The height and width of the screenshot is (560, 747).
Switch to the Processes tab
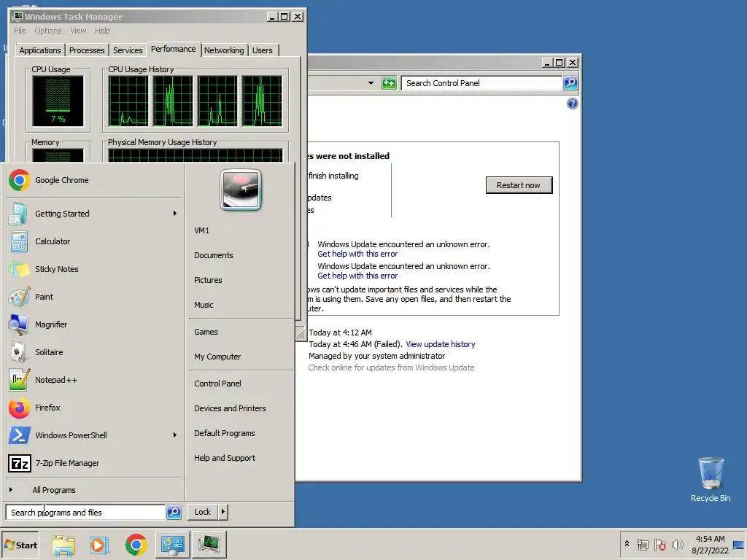pyautogui.click(x=87, y=50)
